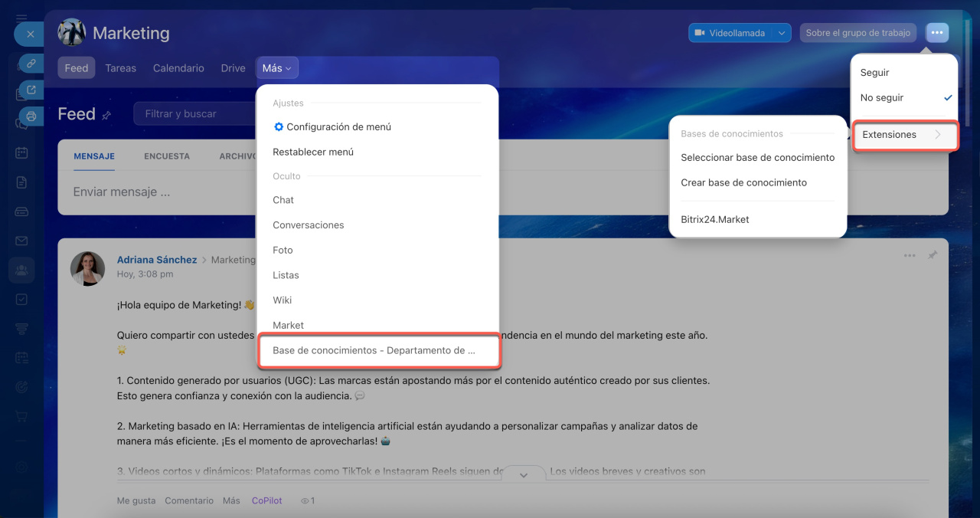Choose Crear base de conocimiento
The image size is (980, 518).
tap(743, 183)
